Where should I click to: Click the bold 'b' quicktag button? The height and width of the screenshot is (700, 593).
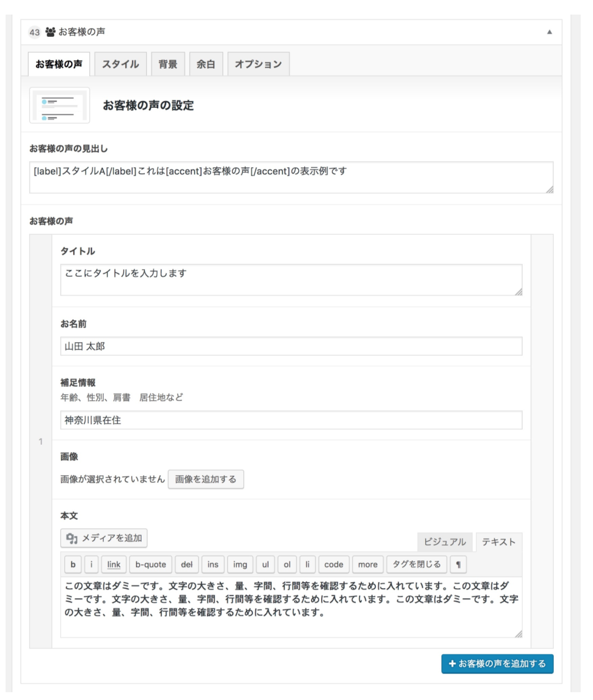click(x=73, y=565)
